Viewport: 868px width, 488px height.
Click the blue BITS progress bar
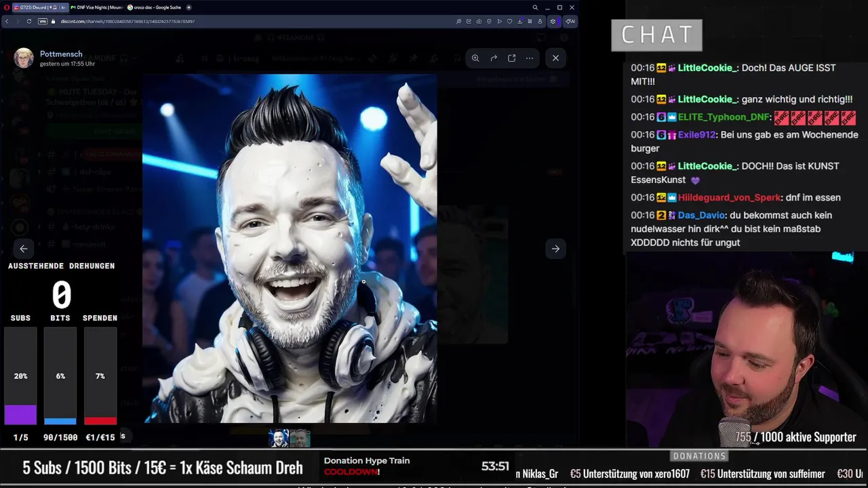click(60, 421)
